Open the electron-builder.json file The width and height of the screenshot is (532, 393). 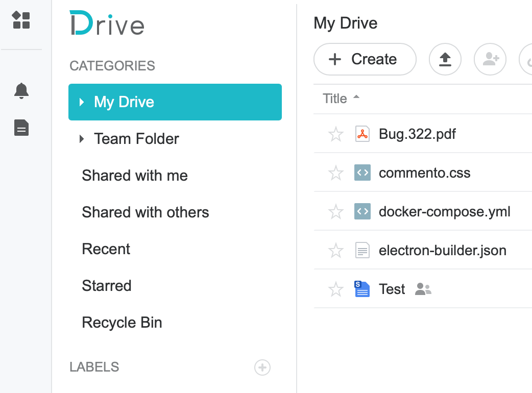tap(442, 251)
